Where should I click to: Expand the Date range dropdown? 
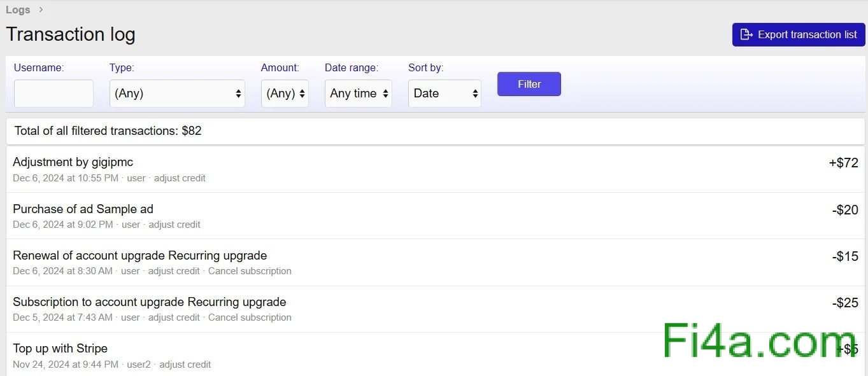(358, 94)
